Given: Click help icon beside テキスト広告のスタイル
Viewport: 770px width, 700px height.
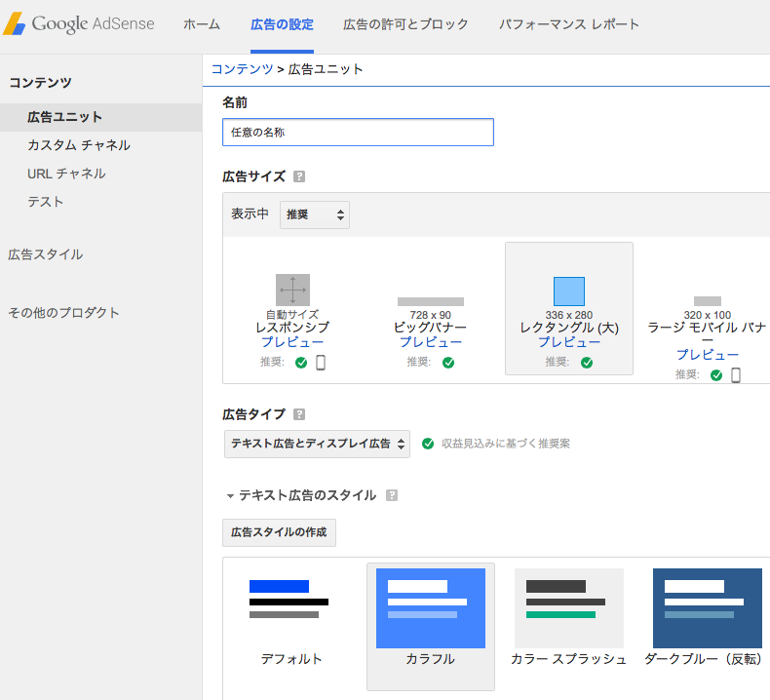Looking at the screenshot, I should tap(392, 495).
